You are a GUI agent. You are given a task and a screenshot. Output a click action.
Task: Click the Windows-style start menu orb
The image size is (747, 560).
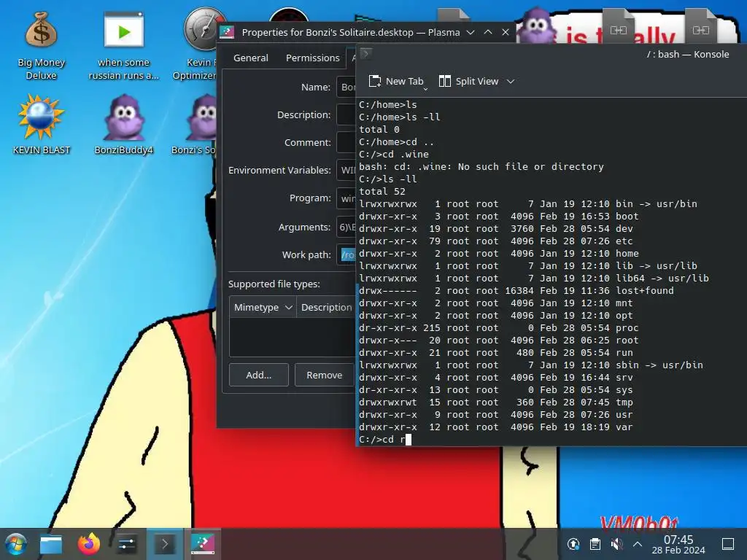[16, 544]
